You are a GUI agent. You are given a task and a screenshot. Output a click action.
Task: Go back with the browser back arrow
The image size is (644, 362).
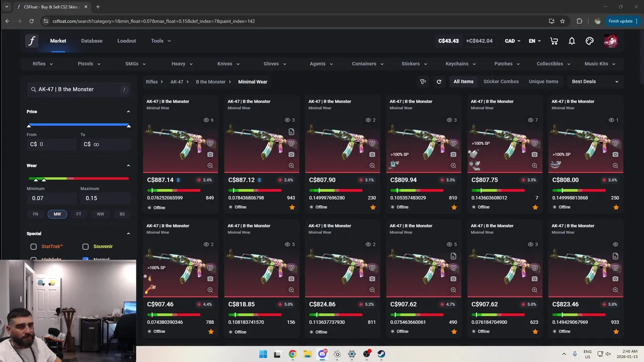pyautogui.click(x=7, y=21)
